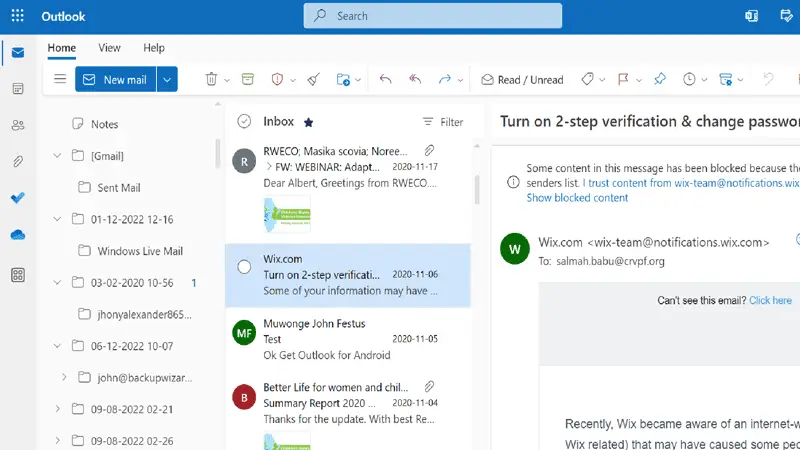Click the Reply arrow icon
Viewport: 800px width, 450px height.
pyautogui.click(x=385, y=79)
